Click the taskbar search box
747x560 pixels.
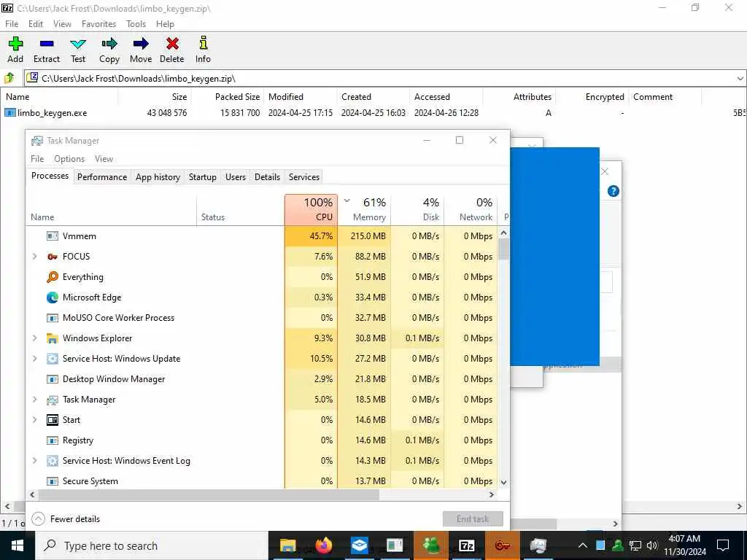point(152,545)
